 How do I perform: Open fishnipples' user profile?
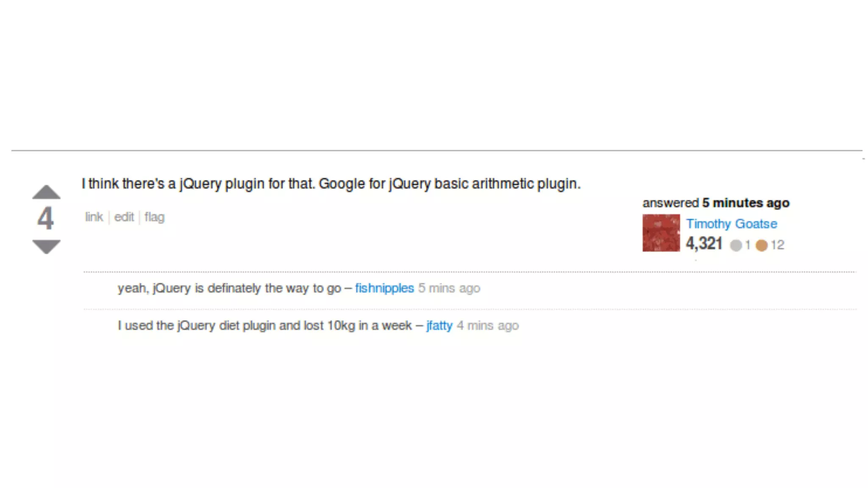point(384,288)
